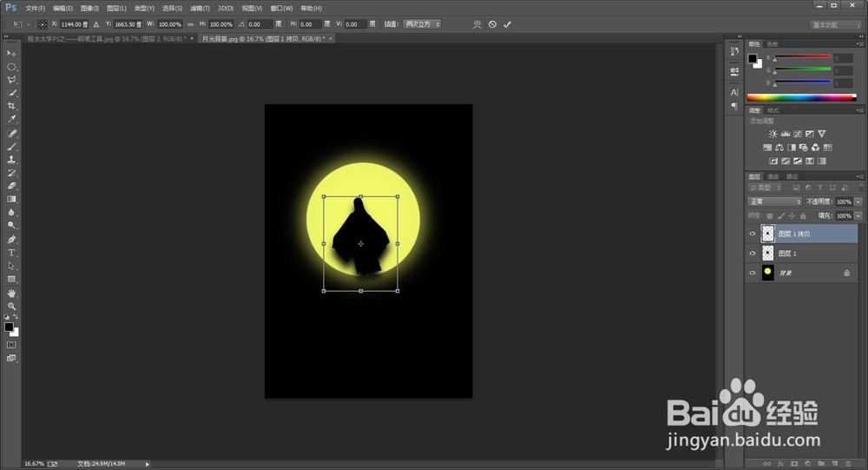Hide the 背景 layer
The height and width of the screenshot is (470, 868).
[753, 273]
